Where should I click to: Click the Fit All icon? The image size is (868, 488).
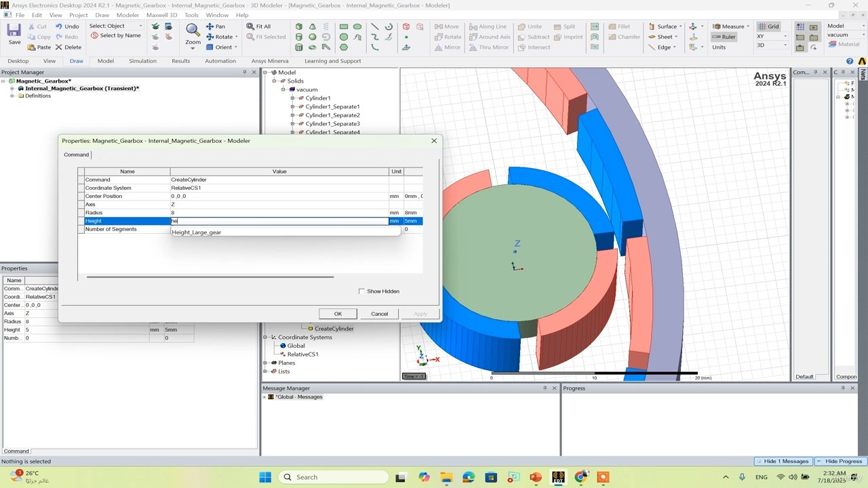coord(250,26)
